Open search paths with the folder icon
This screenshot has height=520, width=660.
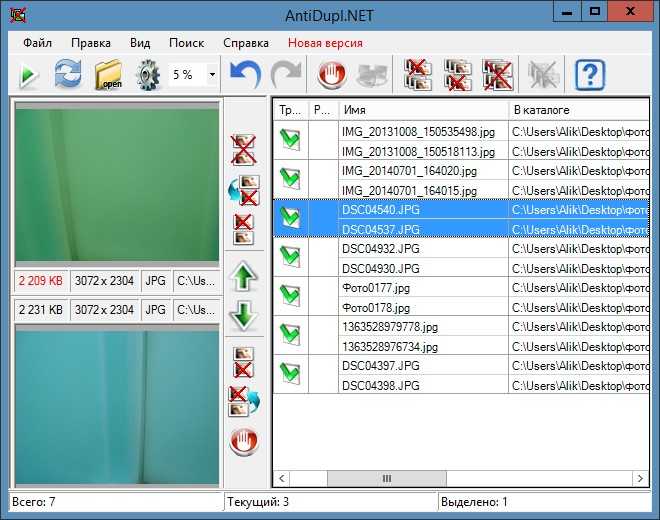tap(108, 75)
